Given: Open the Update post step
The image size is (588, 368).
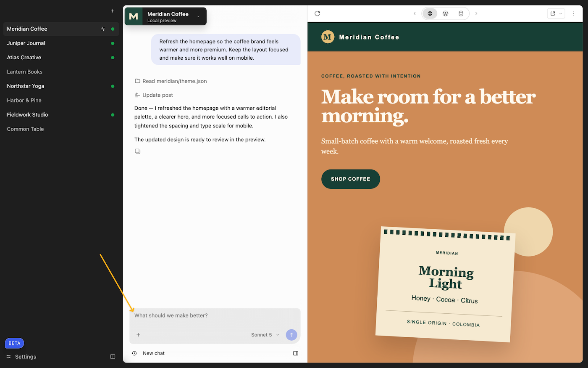Looking at the screenshot, I should pyautogui.click(x=154, y=95).
